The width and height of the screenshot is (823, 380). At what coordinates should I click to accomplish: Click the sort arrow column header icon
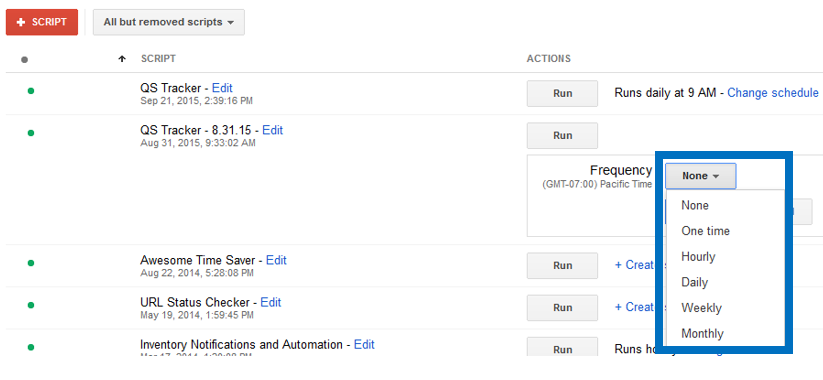(x=122, y=59)
